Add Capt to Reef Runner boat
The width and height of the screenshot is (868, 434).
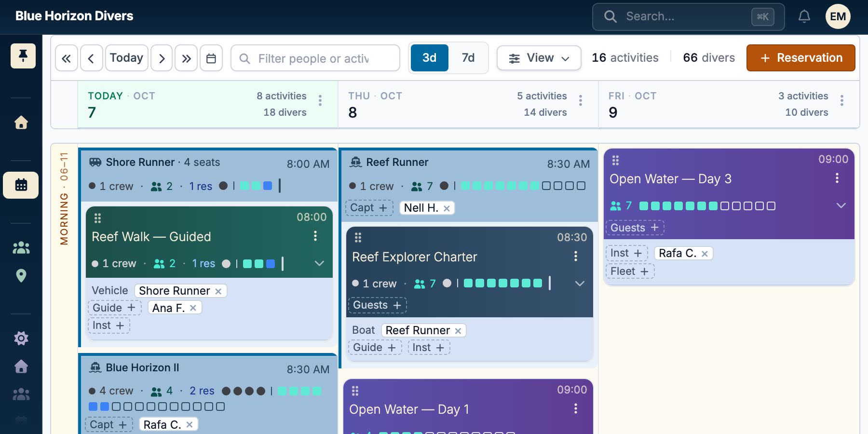369,208
